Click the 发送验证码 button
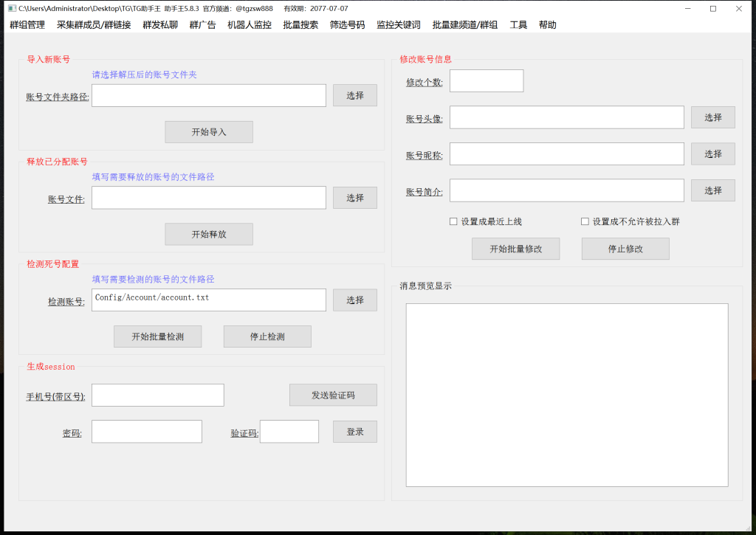The width and height of the screenshot is (756, 535). coord(333,396)
